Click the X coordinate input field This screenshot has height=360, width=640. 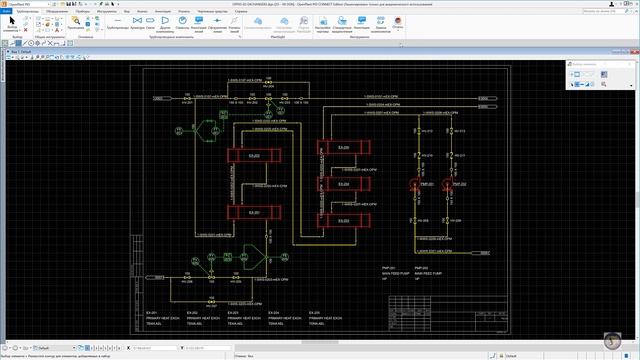[154, 348]
